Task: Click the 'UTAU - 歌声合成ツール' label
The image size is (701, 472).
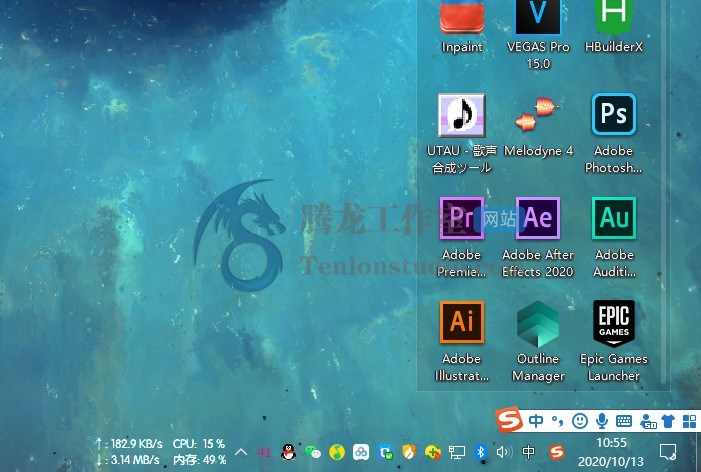Action: point(462,159)
